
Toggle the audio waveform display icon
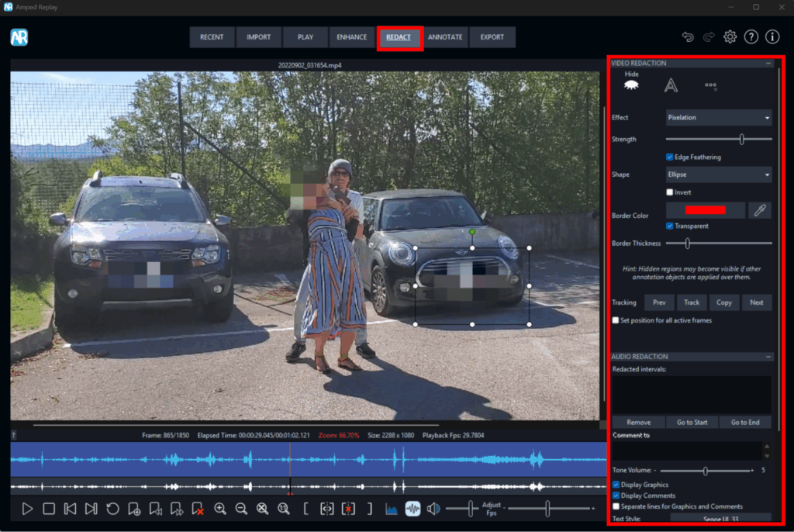click(413, 509)
